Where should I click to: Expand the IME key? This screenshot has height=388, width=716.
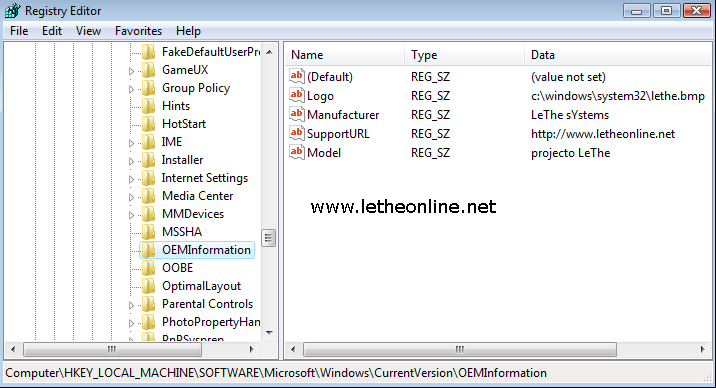[x=132, y=143]
